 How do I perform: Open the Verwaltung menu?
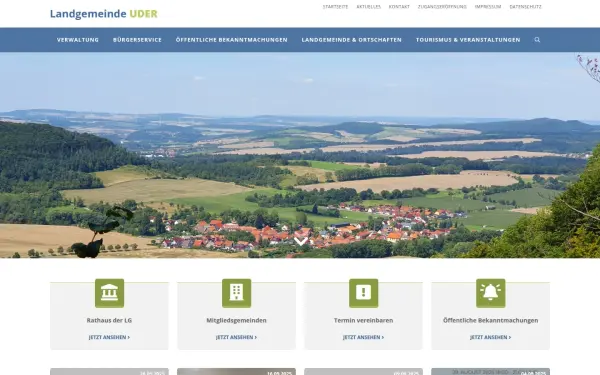point(78,40)
